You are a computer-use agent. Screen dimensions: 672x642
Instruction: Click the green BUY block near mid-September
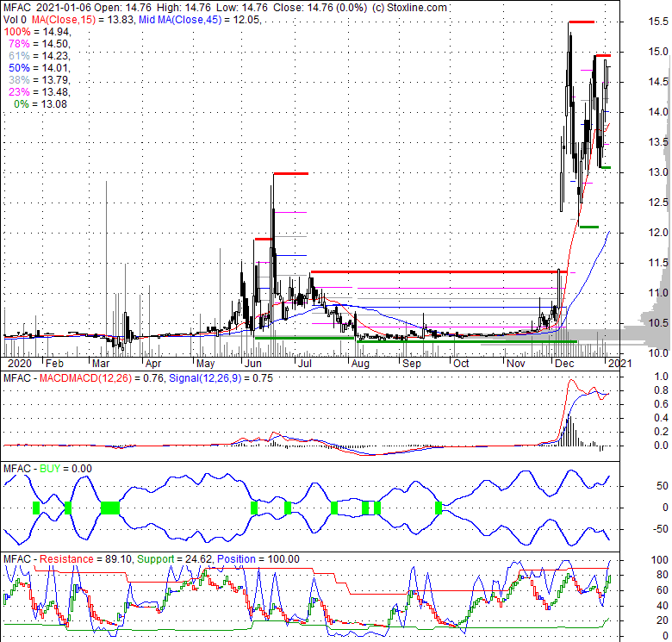[438, 508]
